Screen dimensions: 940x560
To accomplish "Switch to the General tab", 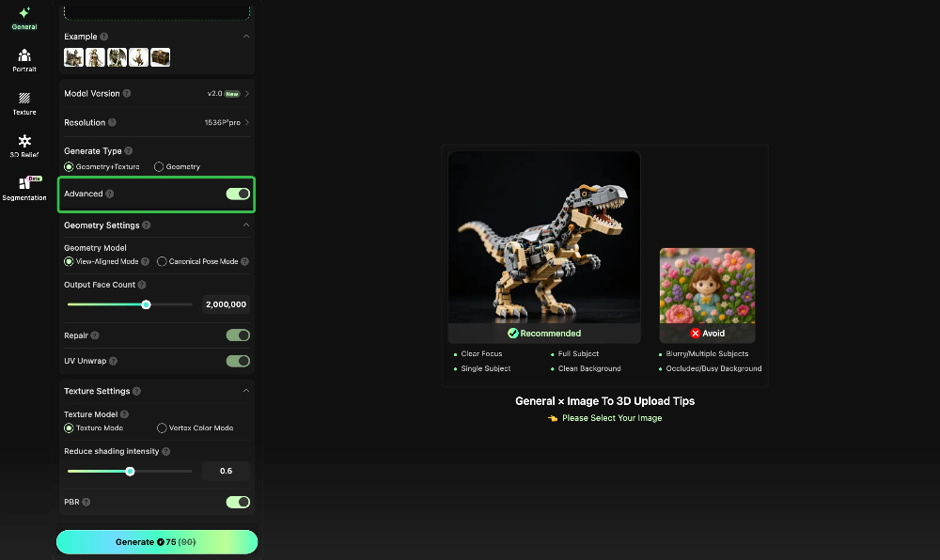I will (x=24, y=17).
